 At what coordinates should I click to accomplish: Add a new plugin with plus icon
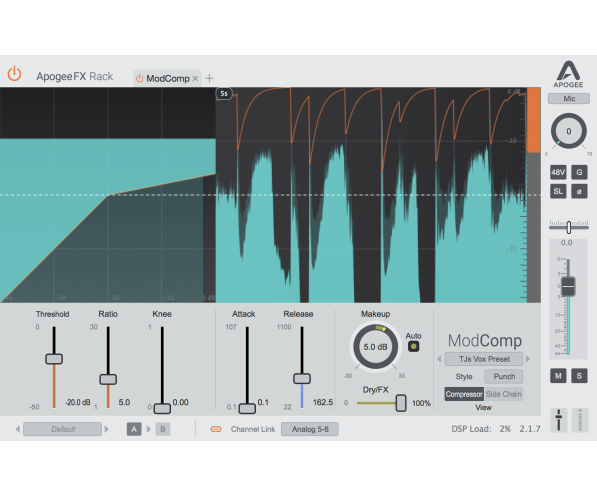pyautogui.click(x=209, y=78)
